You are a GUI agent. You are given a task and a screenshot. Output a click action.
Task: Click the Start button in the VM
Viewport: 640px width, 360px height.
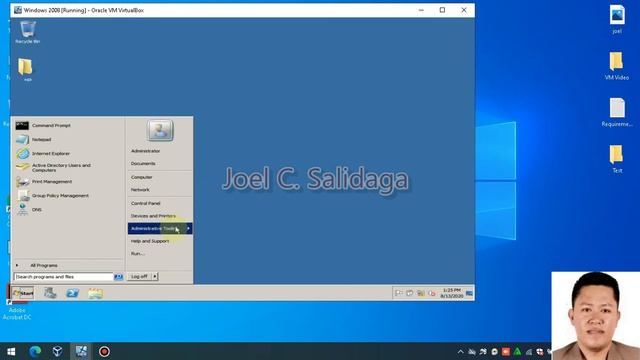[x=23, y=293]
